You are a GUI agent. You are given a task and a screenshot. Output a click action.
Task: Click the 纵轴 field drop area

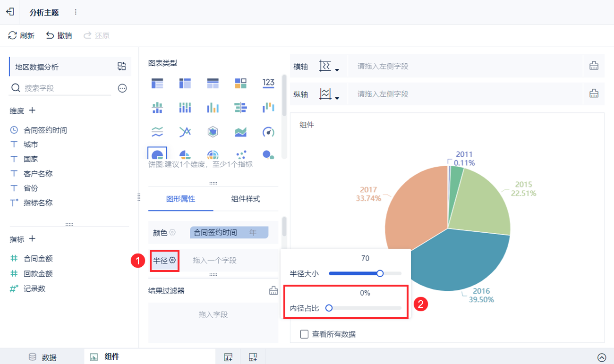click(465, 94)
